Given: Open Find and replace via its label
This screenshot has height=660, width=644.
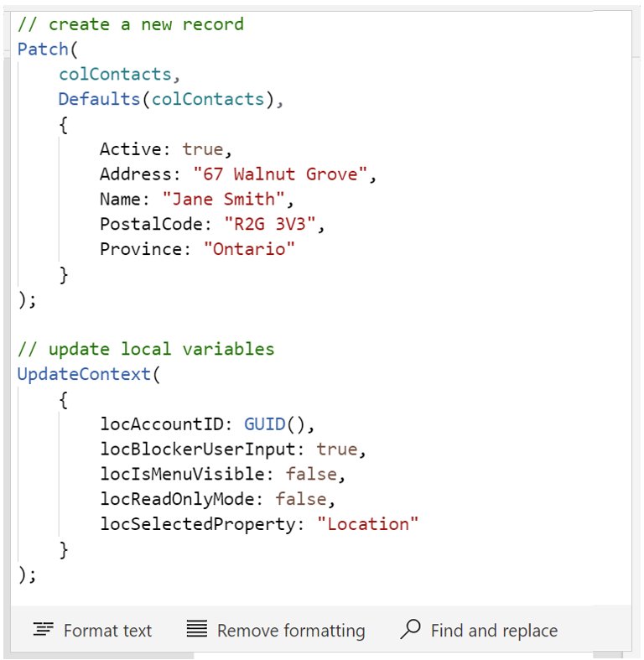Looking at the screenshot, I should (494, 631).
